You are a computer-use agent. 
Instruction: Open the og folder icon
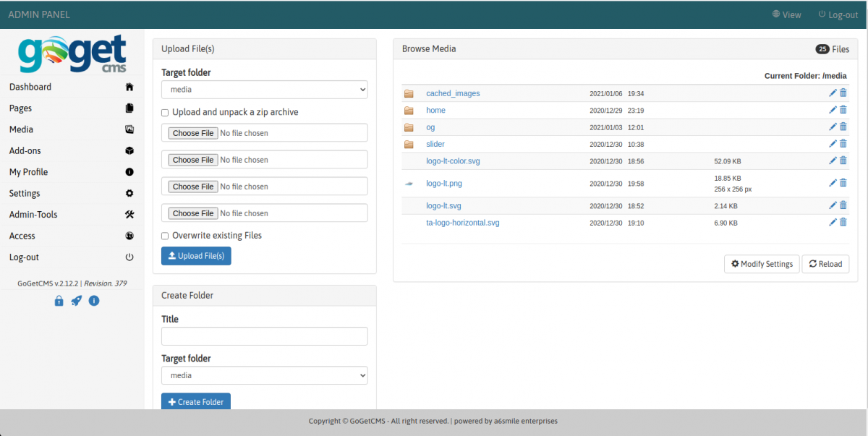pos(409,127)
